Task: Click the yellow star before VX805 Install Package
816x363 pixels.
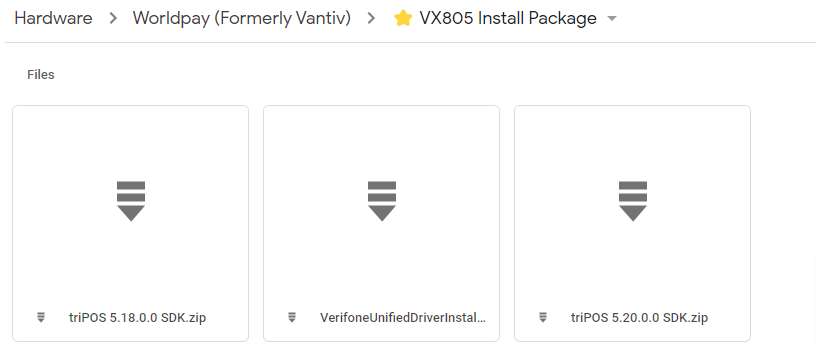Action: coord(403,18)
